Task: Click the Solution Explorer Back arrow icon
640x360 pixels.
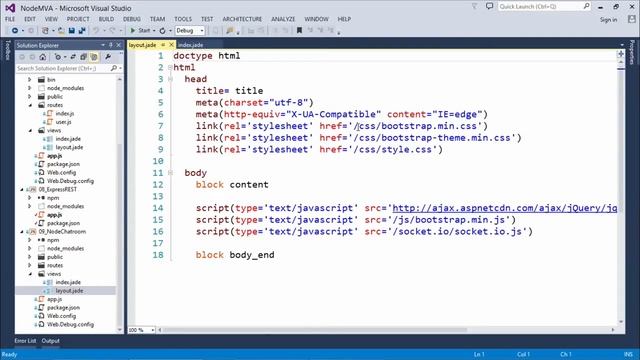Action: pos(22,57)
